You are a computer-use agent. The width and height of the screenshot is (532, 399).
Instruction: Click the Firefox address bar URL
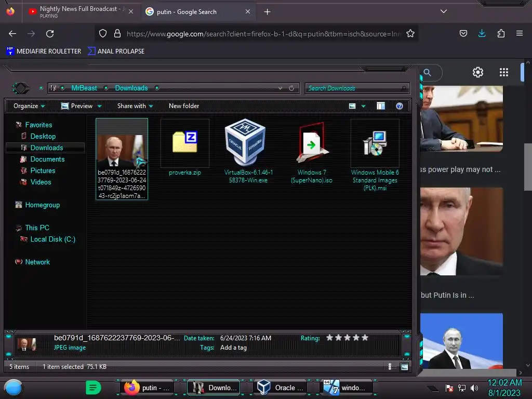(x=263, y=34)
